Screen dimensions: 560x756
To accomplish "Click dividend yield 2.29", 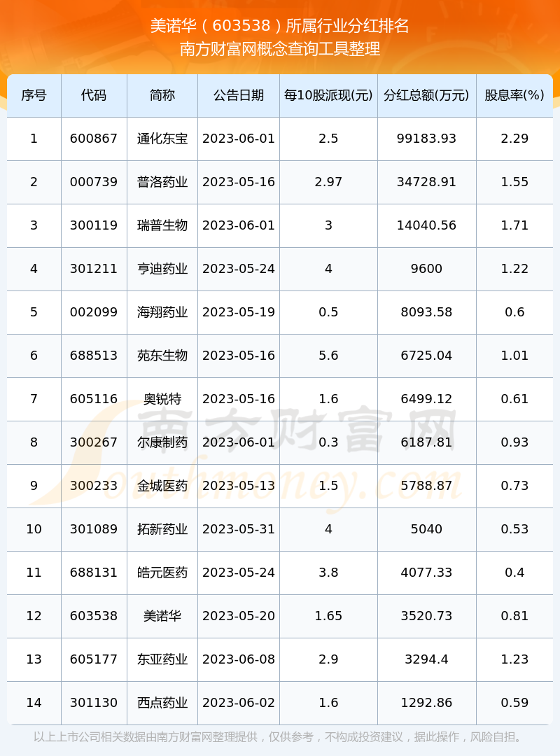I will click(514, 139).
